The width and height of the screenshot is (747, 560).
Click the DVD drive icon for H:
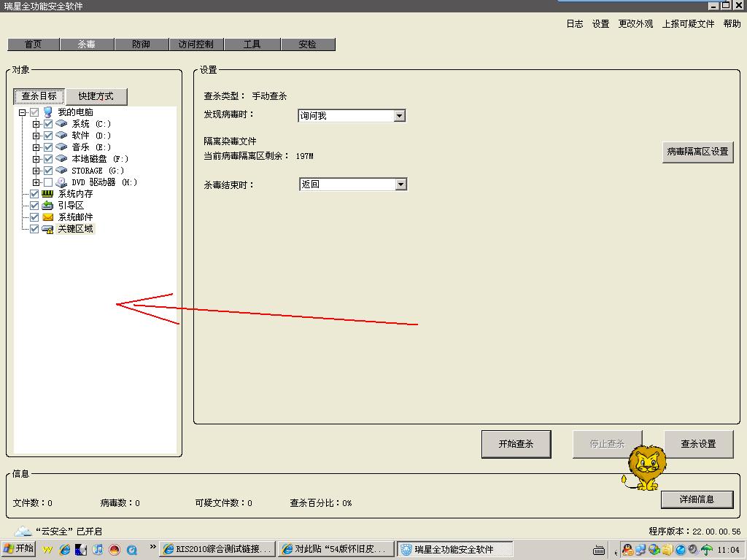(61, 182)
